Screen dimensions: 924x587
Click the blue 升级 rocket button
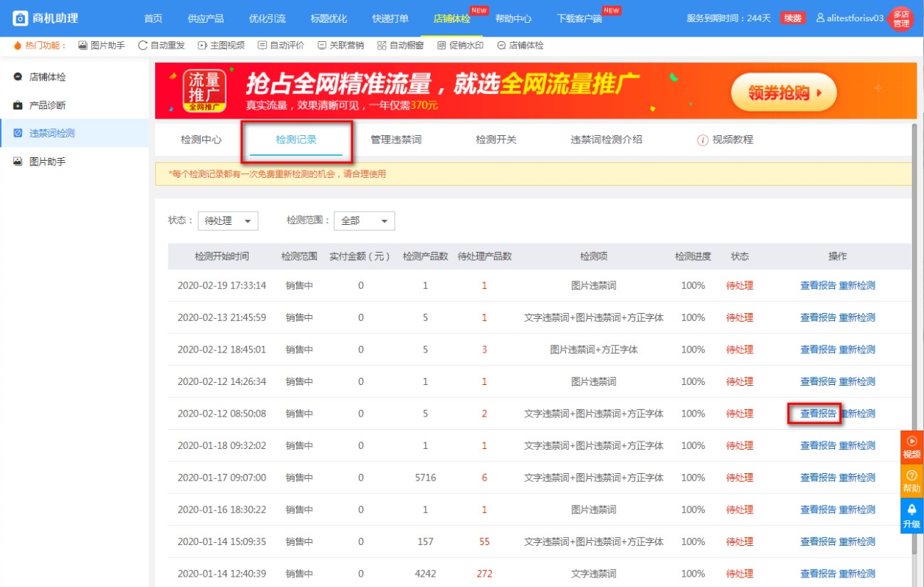pyautogui.click(x=912, y=516)
